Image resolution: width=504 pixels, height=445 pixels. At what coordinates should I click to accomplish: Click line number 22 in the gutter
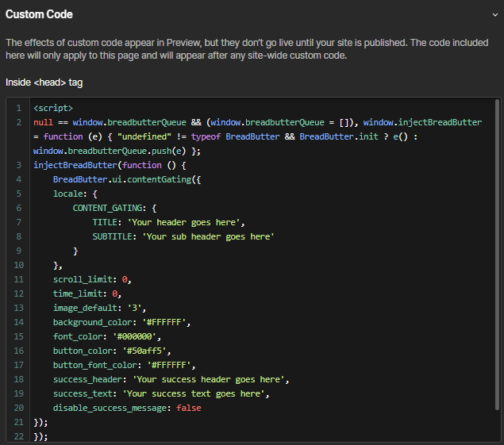click(x=18, y=436)
